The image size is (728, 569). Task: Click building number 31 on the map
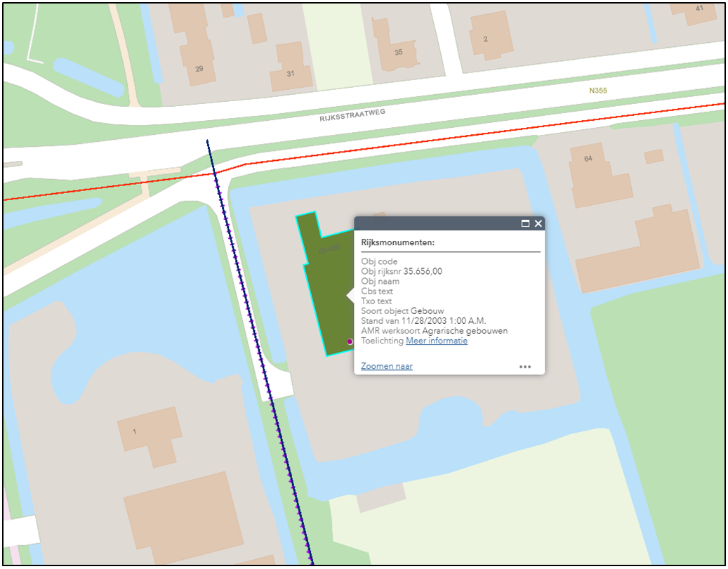click(x=290, y=73)
